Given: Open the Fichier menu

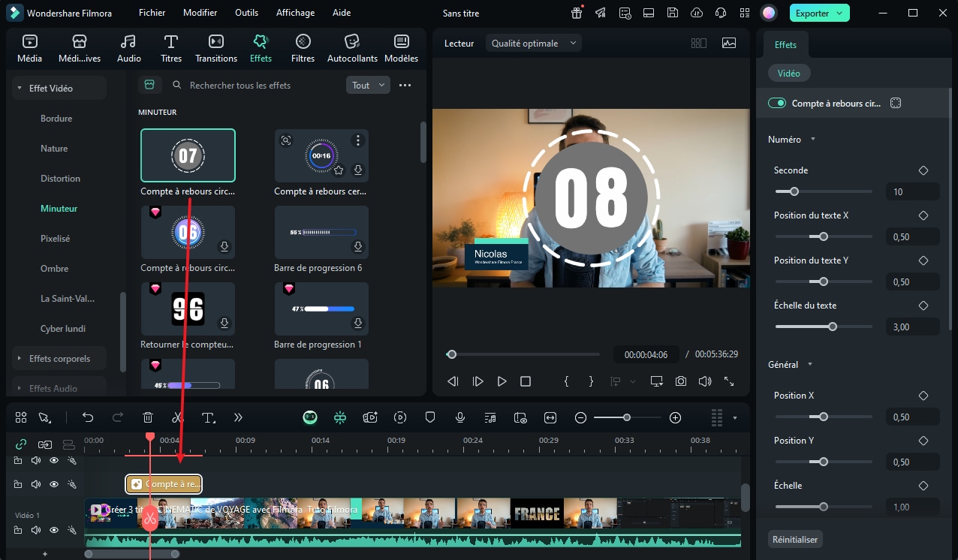Looking at the screenshot, I should (152, 13).
